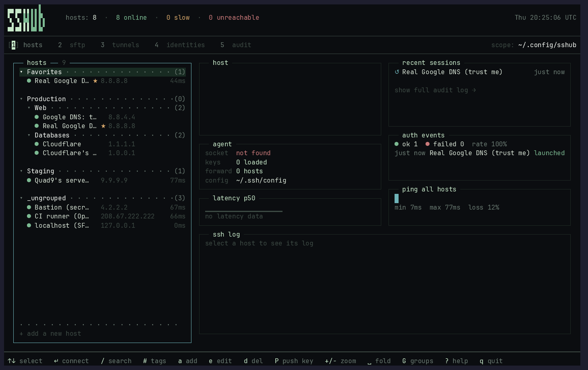This screenshot has height=370, width=588.
Task: Click the search shortcut in footer
Action: (x=116, y=361)
